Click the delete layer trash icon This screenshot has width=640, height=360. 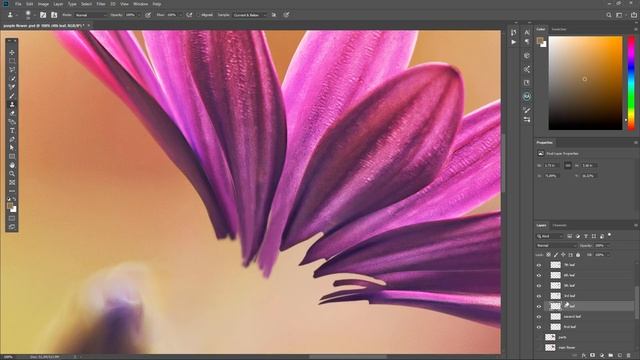[629, 356]
